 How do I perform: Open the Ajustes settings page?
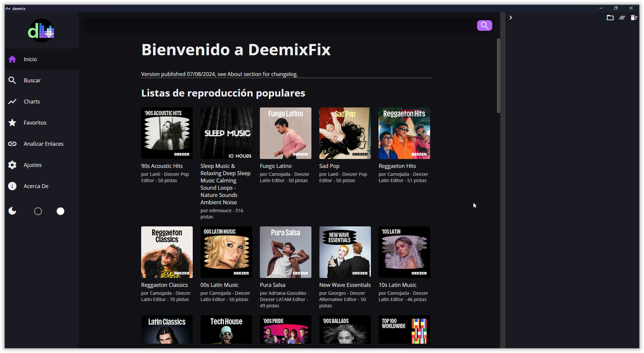[x=42, y=165]
